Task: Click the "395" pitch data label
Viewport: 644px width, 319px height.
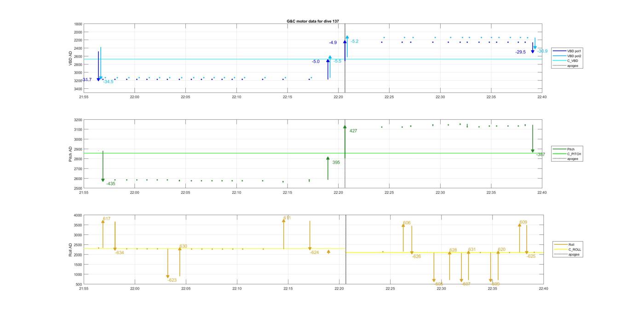Action: [336, 162]
